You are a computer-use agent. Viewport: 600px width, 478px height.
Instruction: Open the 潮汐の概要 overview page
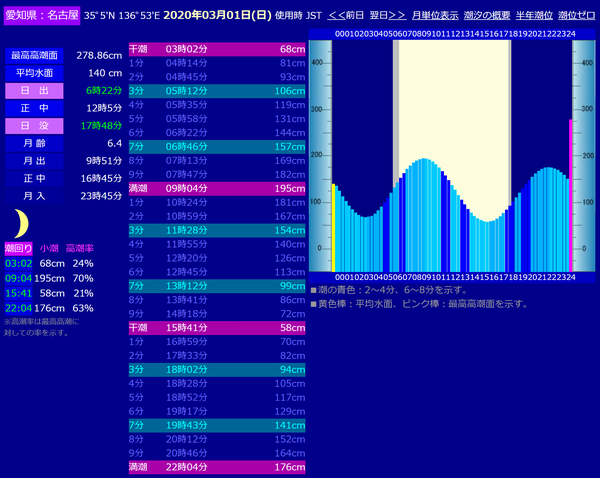point(489,16)
